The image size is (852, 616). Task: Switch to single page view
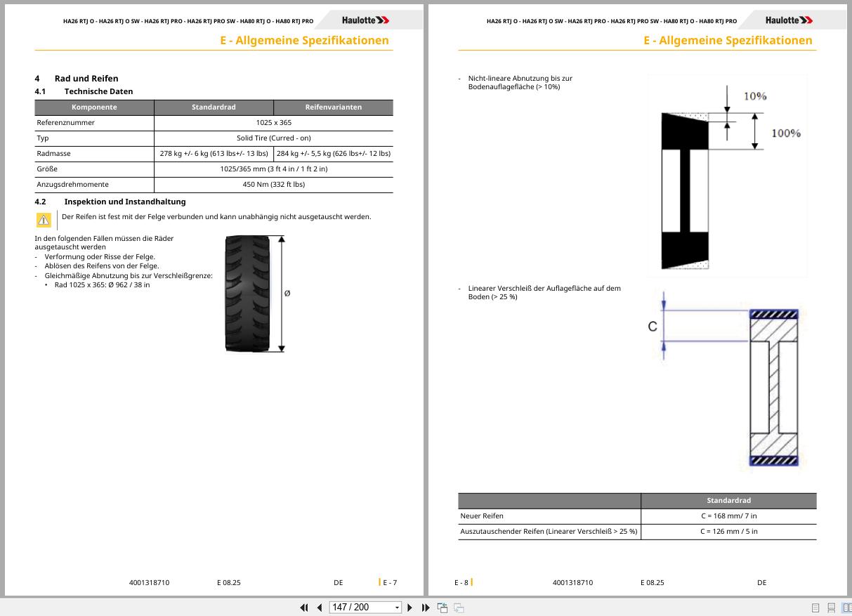click(x=815, y=608)
